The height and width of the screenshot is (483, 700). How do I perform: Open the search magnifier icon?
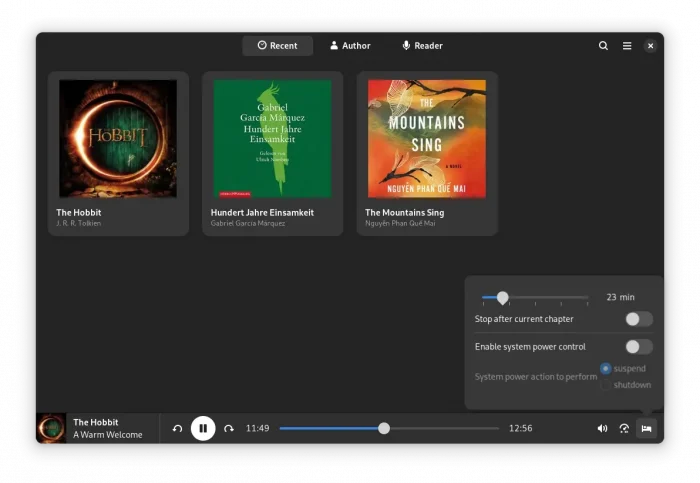pos(603,46)
